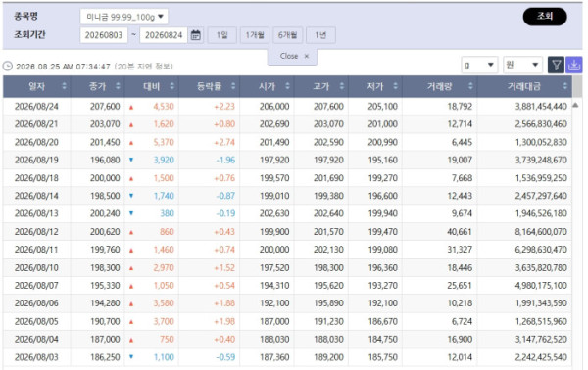The width and height of the screenshot is (588, 370).
Task: Sort by 시가 column arrows
Action: click(x=287, y=86)
